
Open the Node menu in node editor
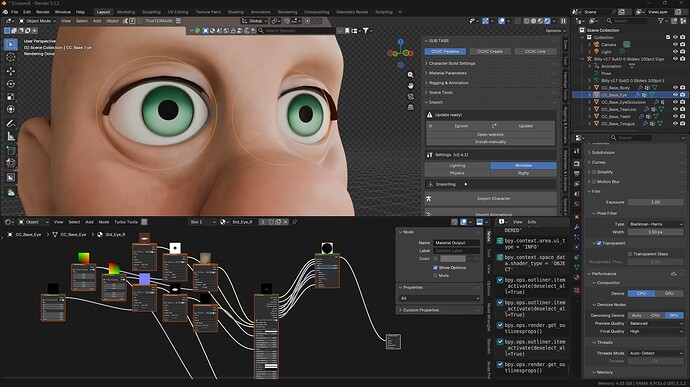point(104,222)
